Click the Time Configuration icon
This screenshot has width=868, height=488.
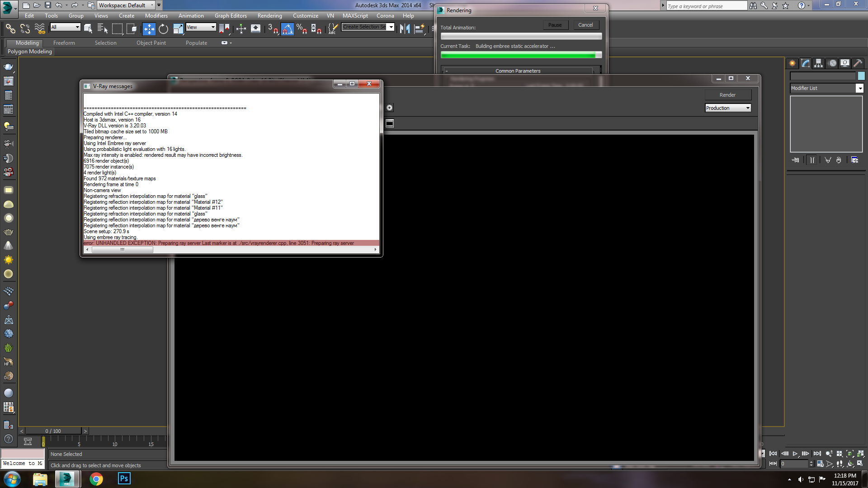(820, 464)
